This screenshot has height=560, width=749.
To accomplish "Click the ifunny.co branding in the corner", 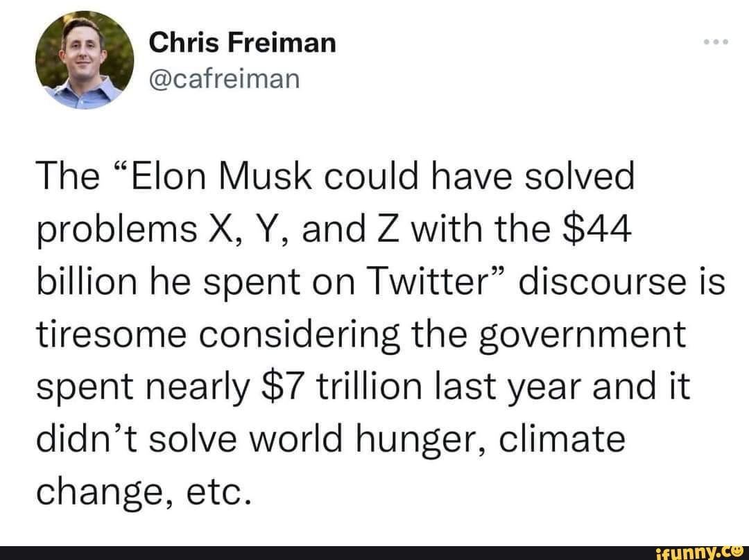I will tap(700, 551).
